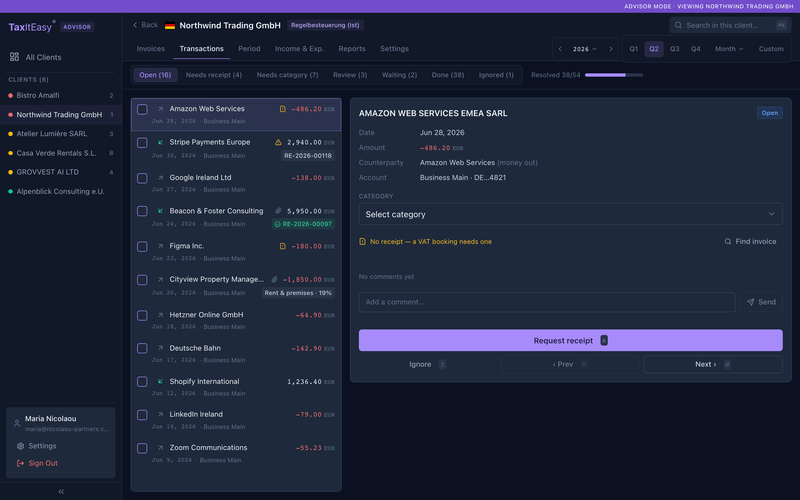Check the Cityview Property Management checkbox
The image size is (800, 500).
[x=142, y=280]
